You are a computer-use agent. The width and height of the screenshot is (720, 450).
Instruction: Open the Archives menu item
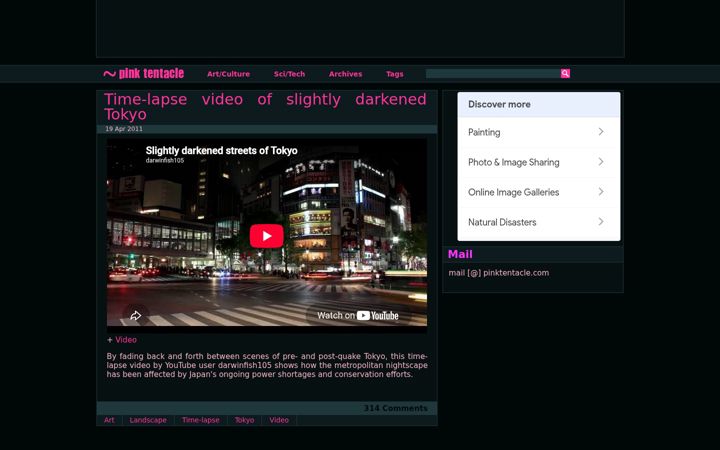pos(345,74)
